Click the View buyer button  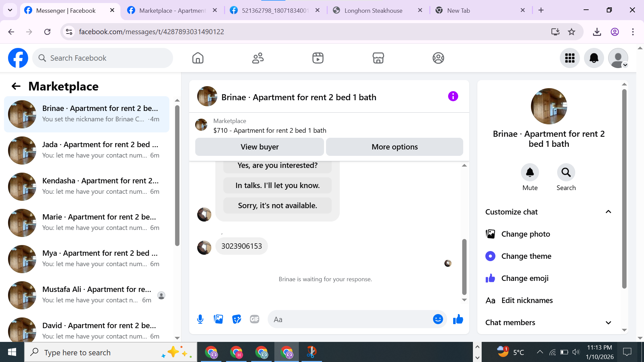pyautogui.click(x=259, y=147)
